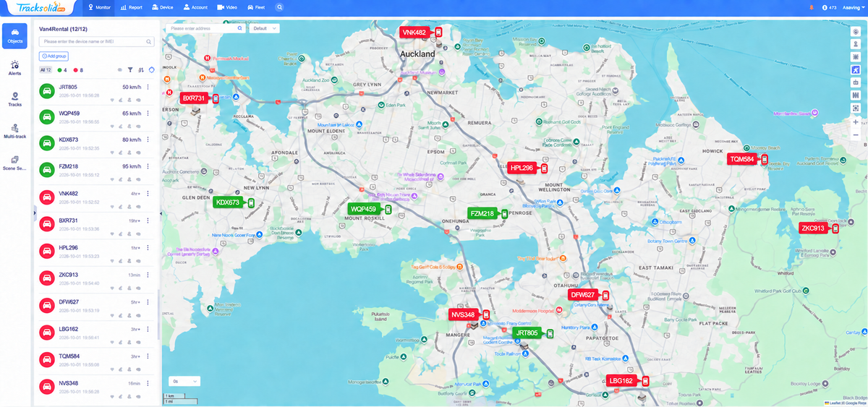Click the red car icon for HPL296
The image size is (868, 407).
coord(48,251)
